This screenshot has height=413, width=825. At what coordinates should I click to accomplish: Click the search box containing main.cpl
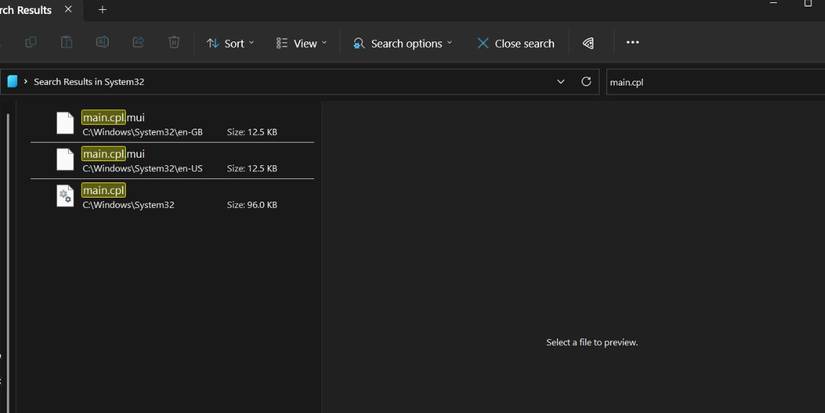click(716, 82)
